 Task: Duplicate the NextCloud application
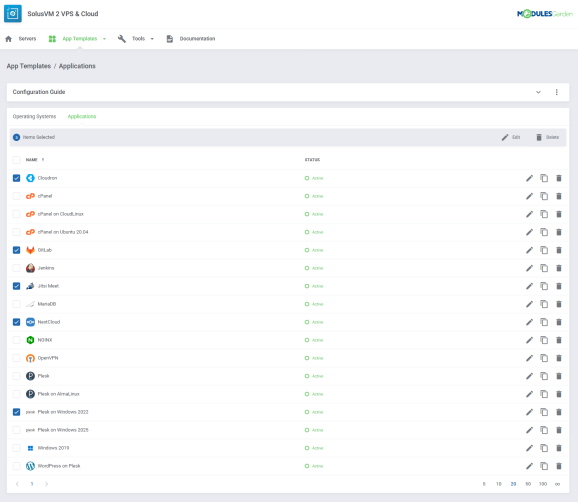click(544, 322)
